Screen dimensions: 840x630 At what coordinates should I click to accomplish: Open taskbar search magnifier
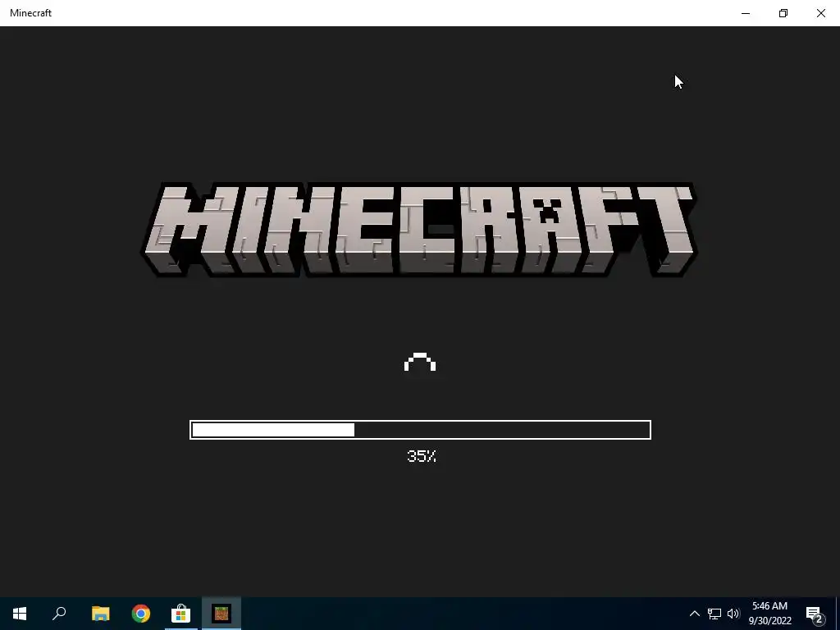coord(59,614)
